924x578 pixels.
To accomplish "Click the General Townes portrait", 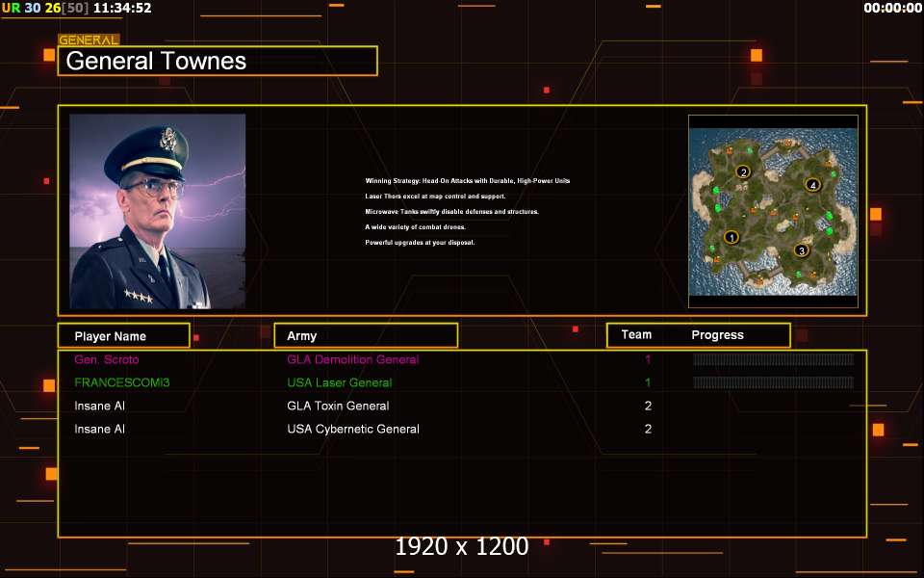I will pyautogui.click(x=157, y=211).
